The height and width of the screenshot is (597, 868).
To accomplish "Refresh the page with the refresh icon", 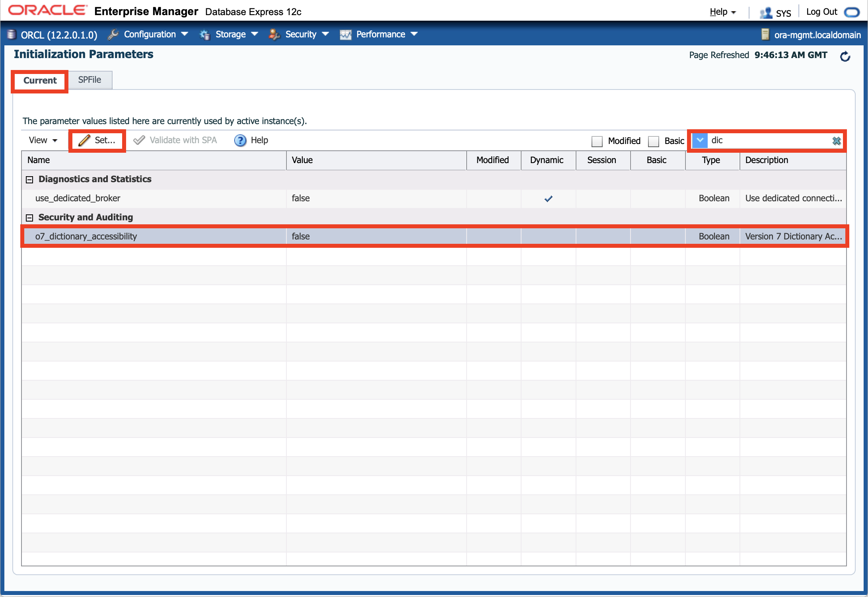I will pos(845,56).
